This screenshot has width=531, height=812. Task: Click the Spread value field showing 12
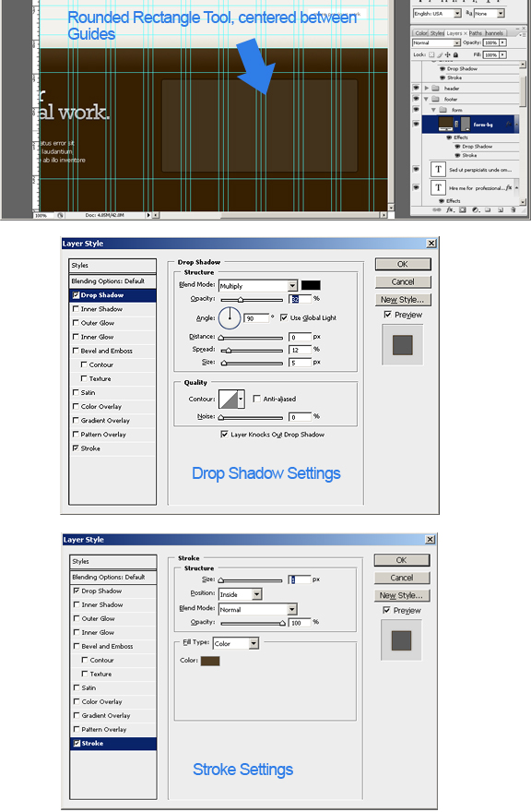[300, 350]
